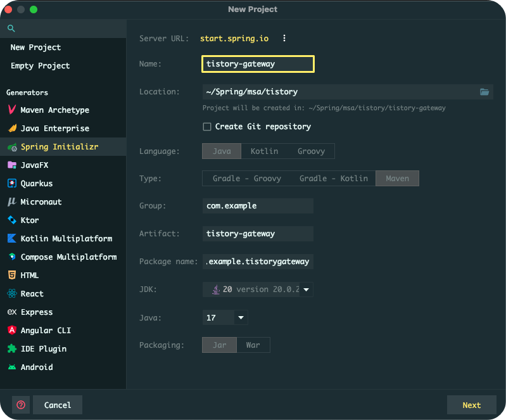
Task: Click the Cancel button
Action: [x=58, y=405]
